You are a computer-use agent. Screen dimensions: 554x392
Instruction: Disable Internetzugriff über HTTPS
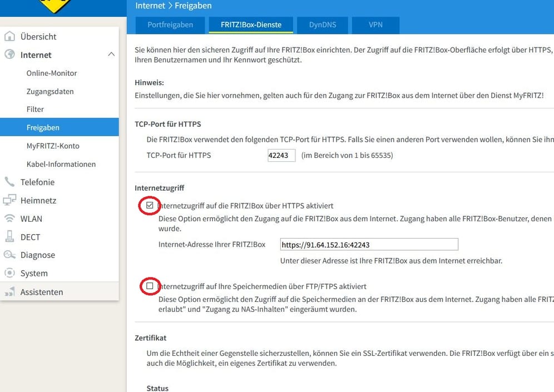tap(149, 205)
